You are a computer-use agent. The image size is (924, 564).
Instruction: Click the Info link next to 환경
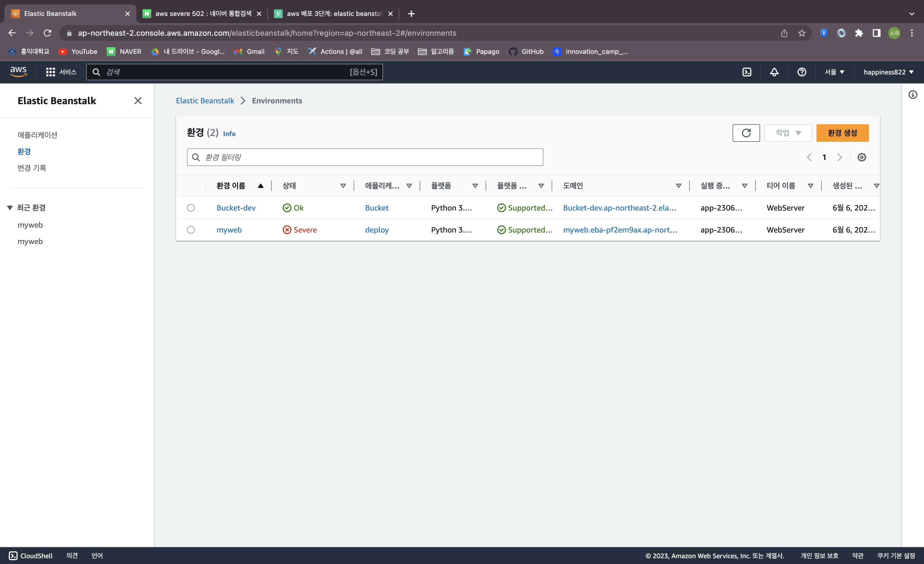[229, 134]
